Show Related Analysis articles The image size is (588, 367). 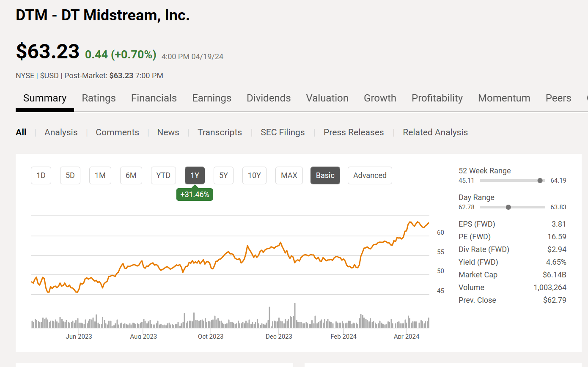[x=435, y=132]
